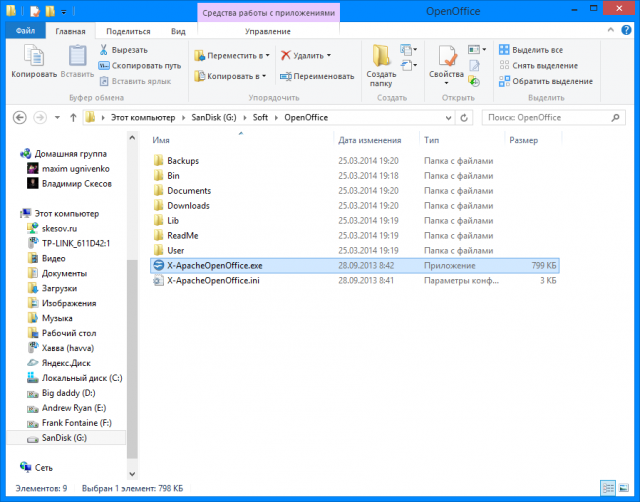Open Загрузки in navigation pane
This screenshot has height=502, width=640.
[x=52, y=288]
